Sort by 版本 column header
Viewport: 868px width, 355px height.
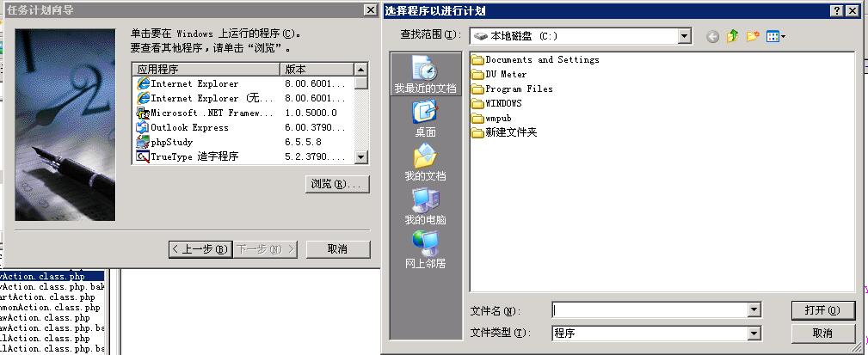click(317, 70)
